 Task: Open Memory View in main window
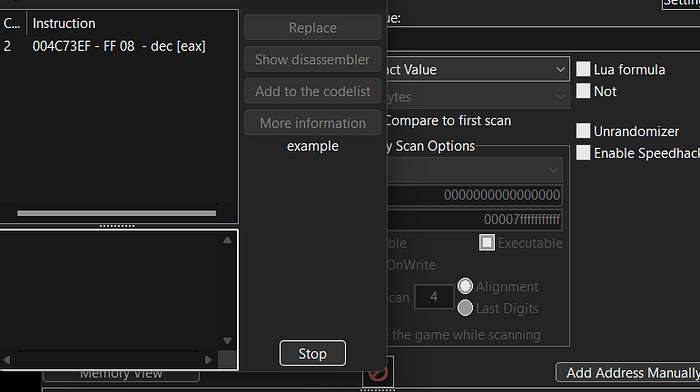[x=121, y=375]
